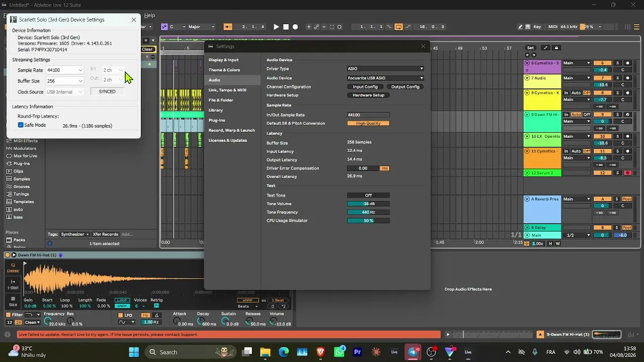Open track 6 Main output routing dropdown

(x=577, y=63)
